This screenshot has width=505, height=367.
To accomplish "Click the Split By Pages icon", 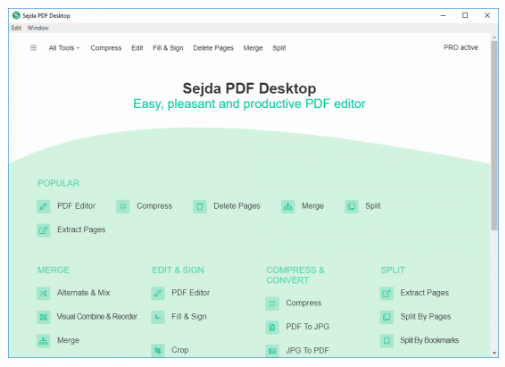I will (x=387, y=317).
